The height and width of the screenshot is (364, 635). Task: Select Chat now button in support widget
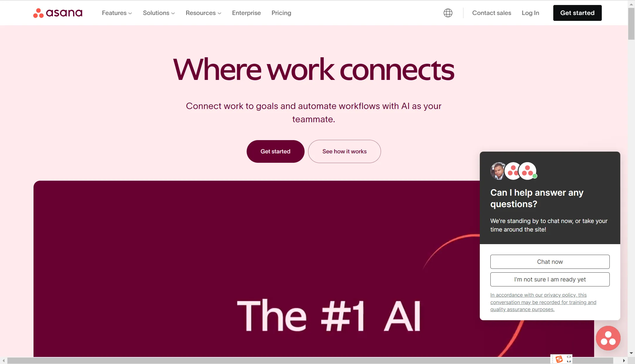coord(550,261)
